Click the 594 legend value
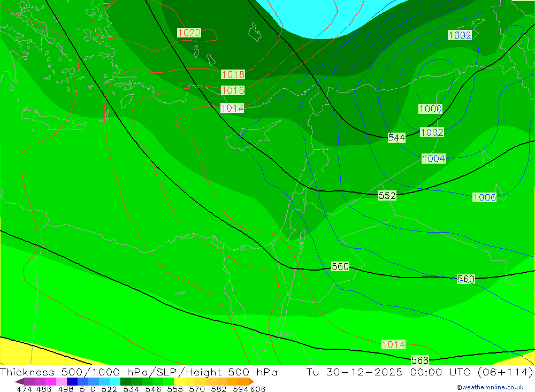Viewport: 535px width, 392px height. [241, 389]
